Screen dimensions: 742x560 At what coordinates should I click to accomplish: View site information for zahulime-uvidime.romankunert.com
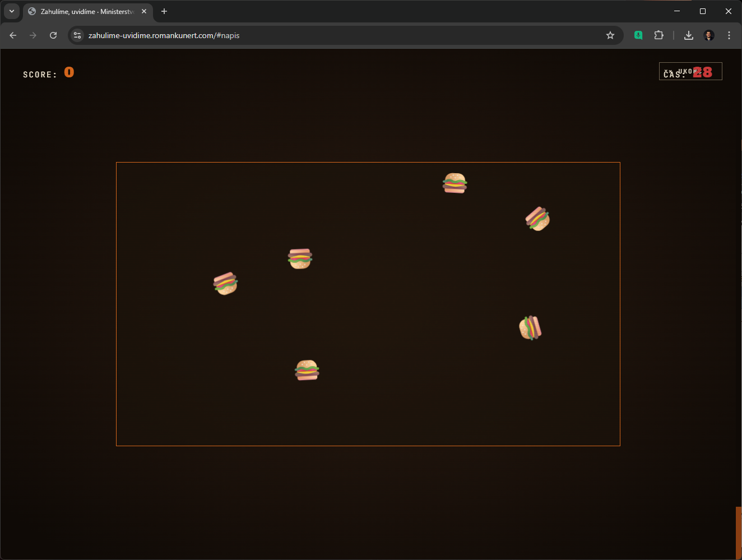click(78, 35)
